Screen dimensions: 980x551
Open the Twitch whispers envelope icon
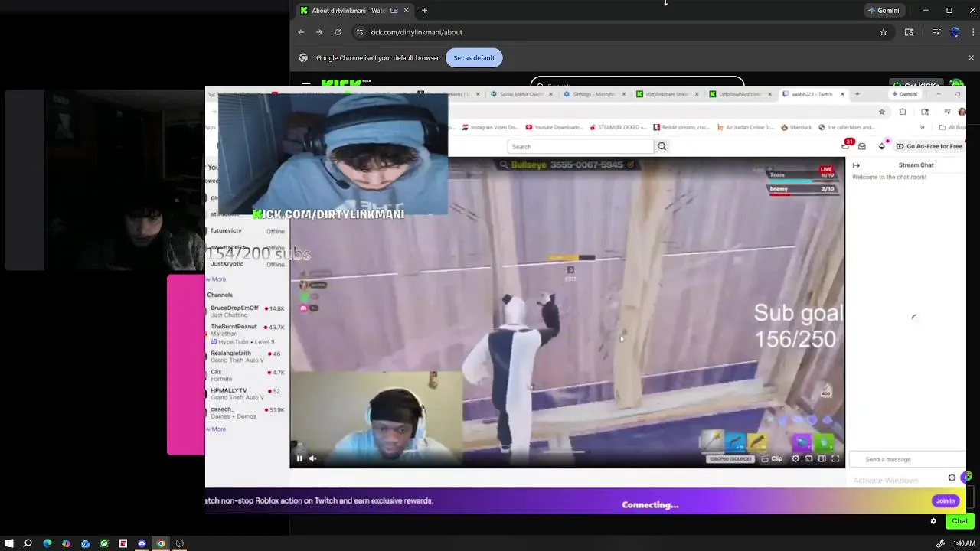click(x=862, y=146)
